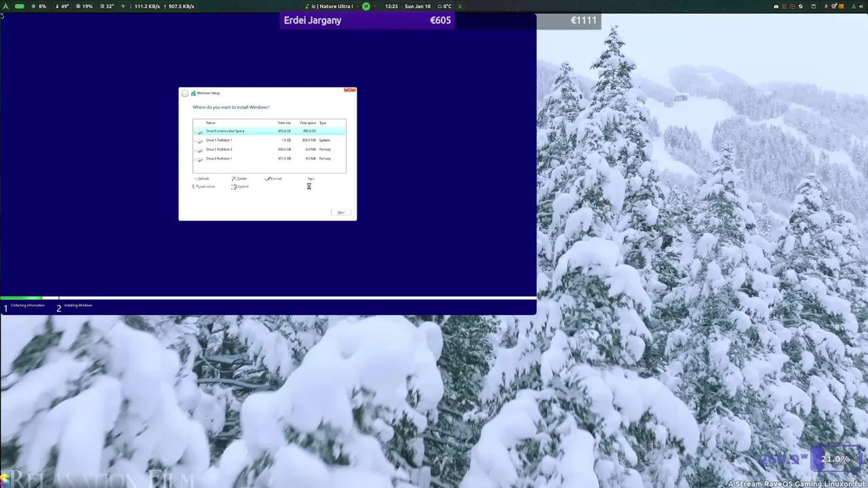Click the 1.0 GB total size cell
The width and height of the screenshot is (868, 488).
point(286,140)
